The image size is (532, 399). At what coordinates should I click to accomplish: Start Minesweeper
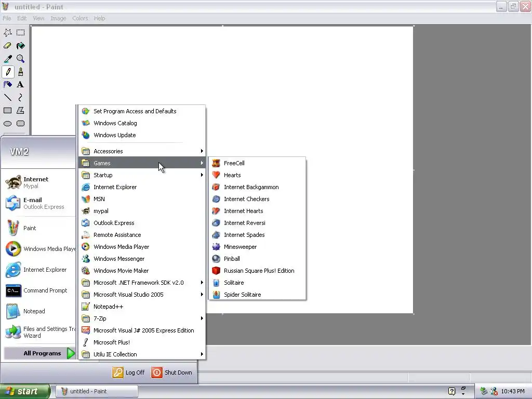(x=257, y=247)
